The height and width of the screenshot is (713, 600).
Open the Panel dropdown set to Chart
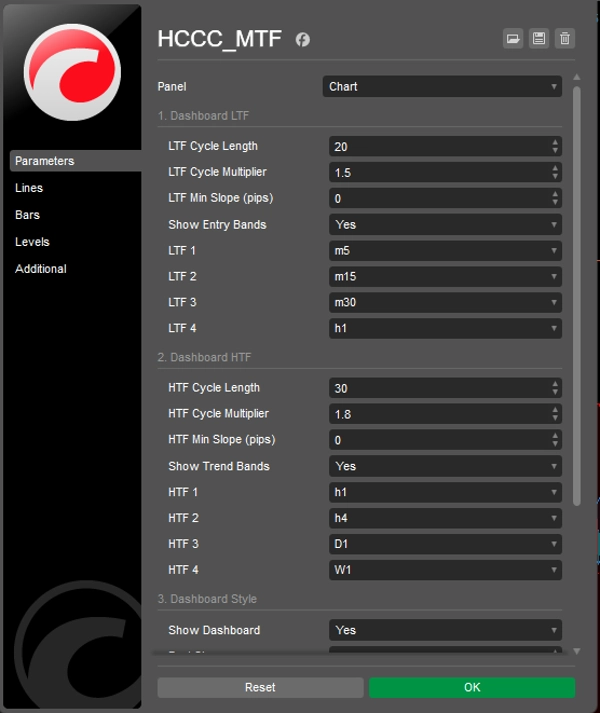pyautogui.click(x=442, y=87)
